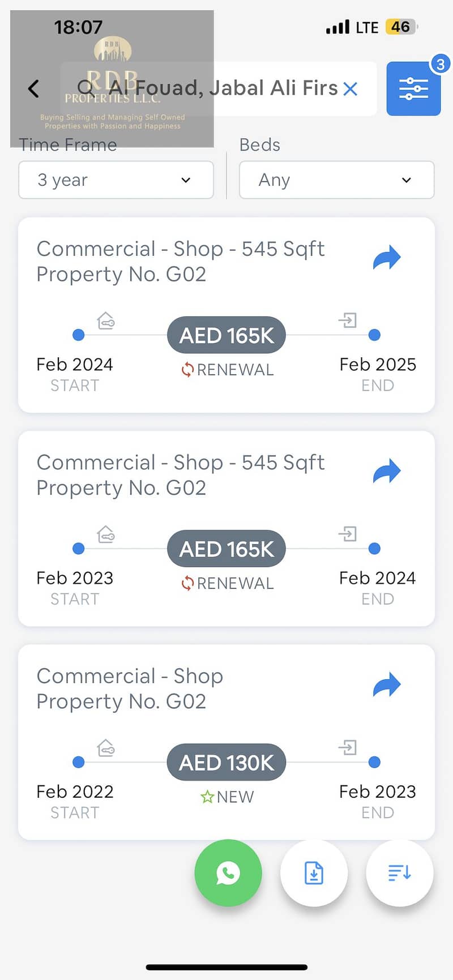Click the search field with Al Fouad
Viewport: 453px width, 980px height.
[219, 89]
